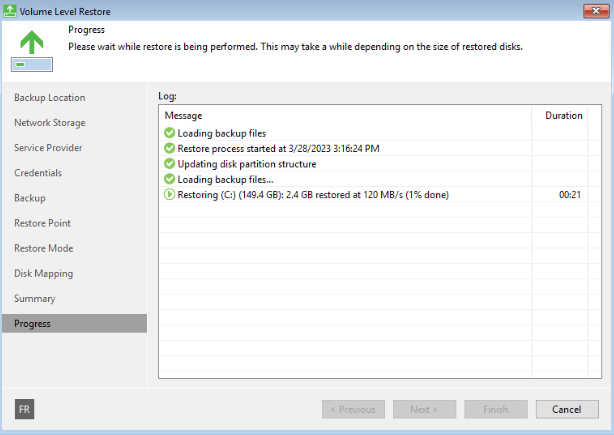The image size is (614, 435).
Task: Click the green restore arrow header icon
Action: click(x=32, y=42)
